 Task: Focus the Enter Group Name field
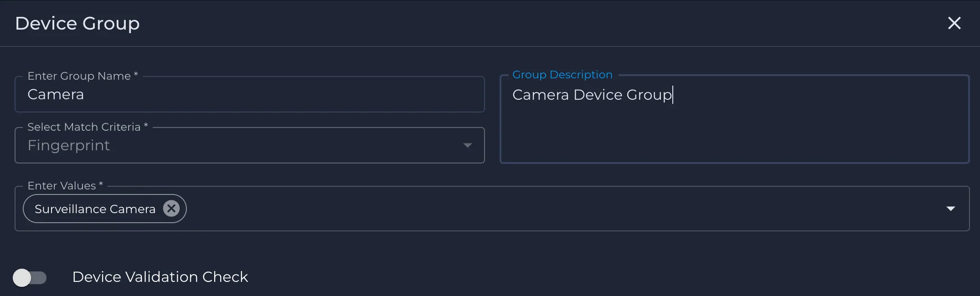click(x=250, y=94)
